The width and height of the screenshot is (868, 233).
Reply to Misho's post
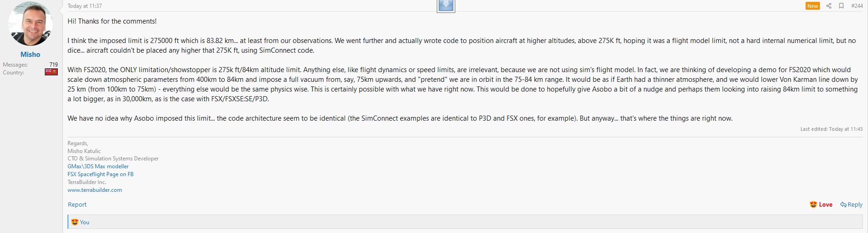[851, 204]
